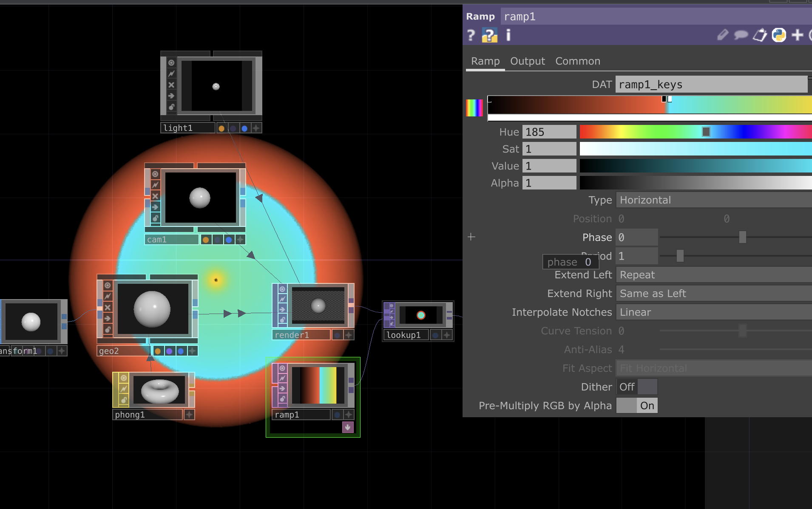Open the help icon in the Ramp dialog

(x=471, y=35)
